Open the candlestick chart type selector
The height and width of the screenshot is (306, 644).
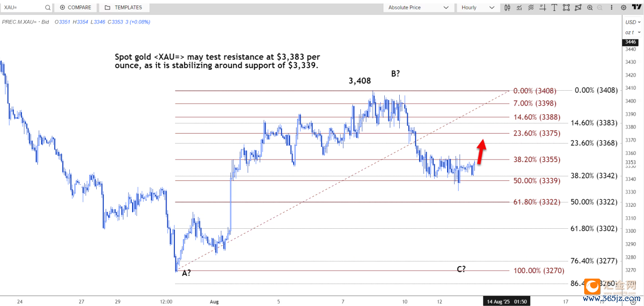(507, 7)
